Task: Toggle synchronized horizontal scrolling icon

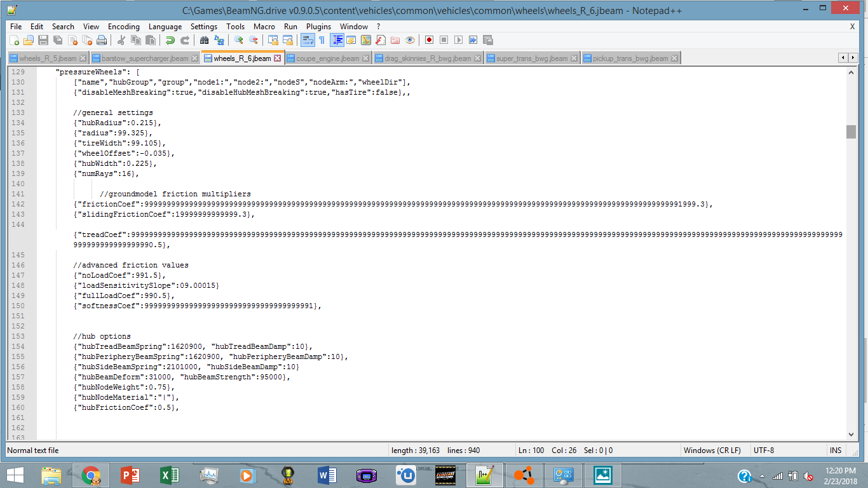Action: tap(288, 40)
